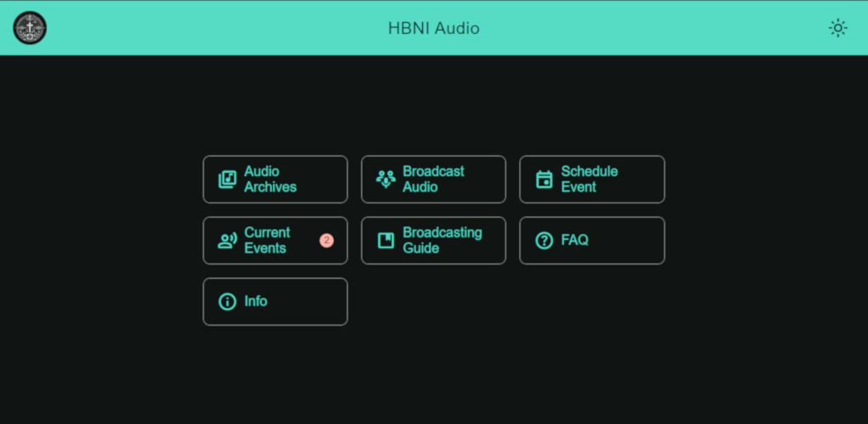
Task: Toggle light/dark theme sun icon
Action: click(837, 28)
